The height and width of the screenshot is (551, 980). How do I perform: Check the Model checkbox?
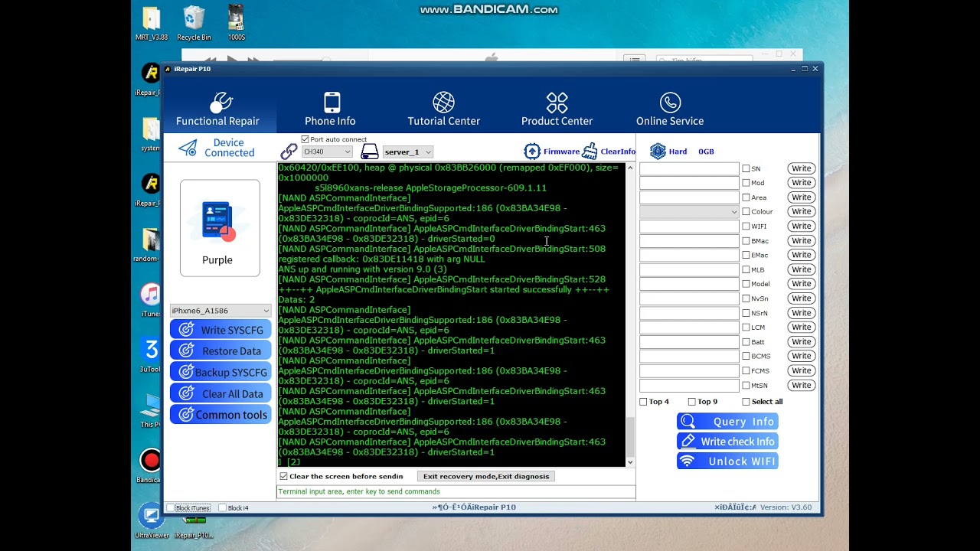[746, 284]
